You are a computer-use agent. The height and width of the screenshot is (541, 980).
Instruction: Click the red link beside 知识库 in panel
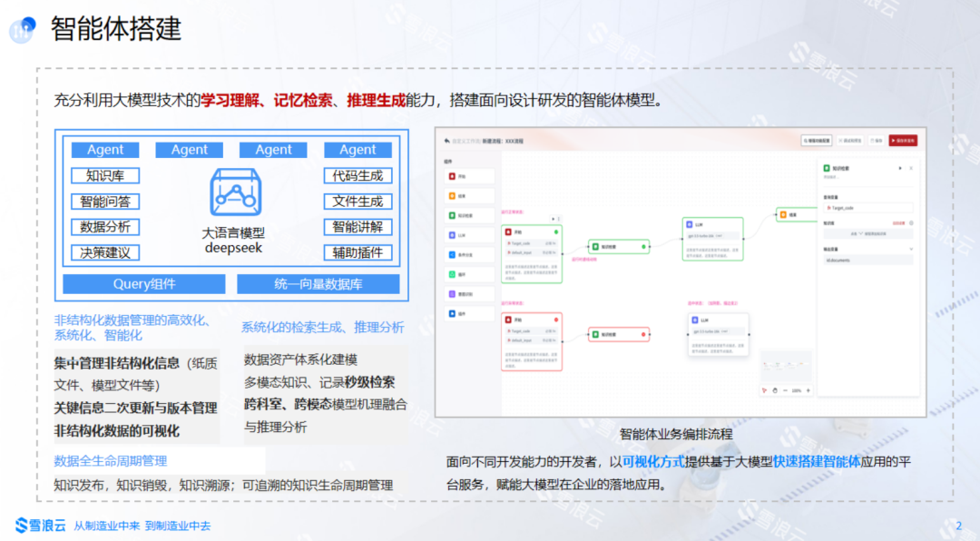coord(898,222)
